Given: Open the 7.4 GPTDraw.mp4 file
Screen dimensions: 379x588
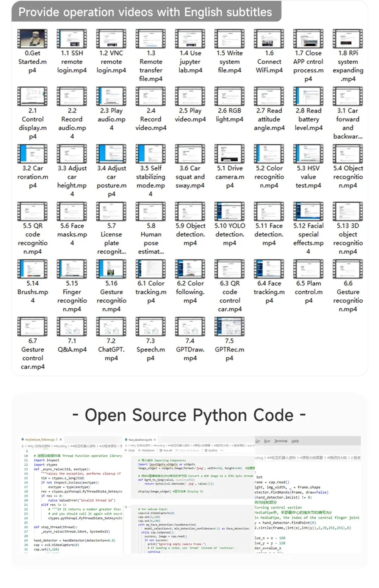Looking at the screenshot, I should 190,327.
